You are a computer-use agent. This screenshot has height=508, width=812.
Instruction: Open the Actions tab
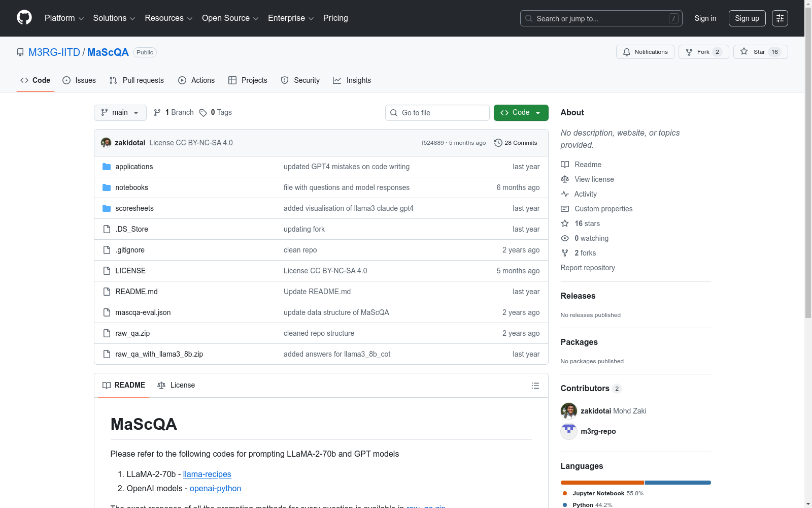(x=196, y=80)
